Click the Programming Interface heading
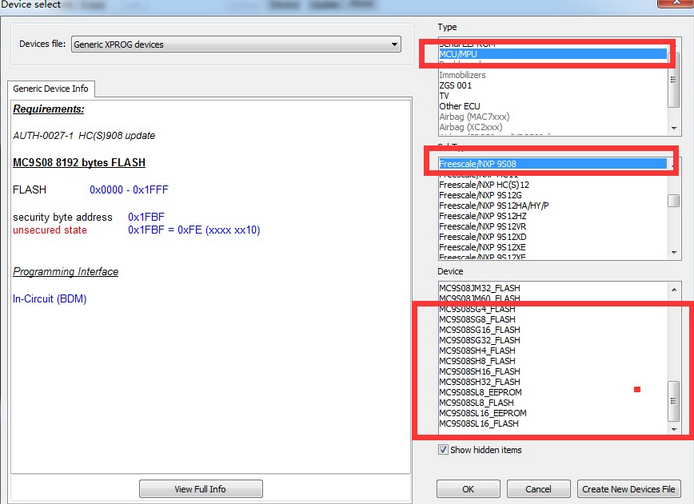Image resolution: width=694 pixels, height=504 pixels. 66,271
